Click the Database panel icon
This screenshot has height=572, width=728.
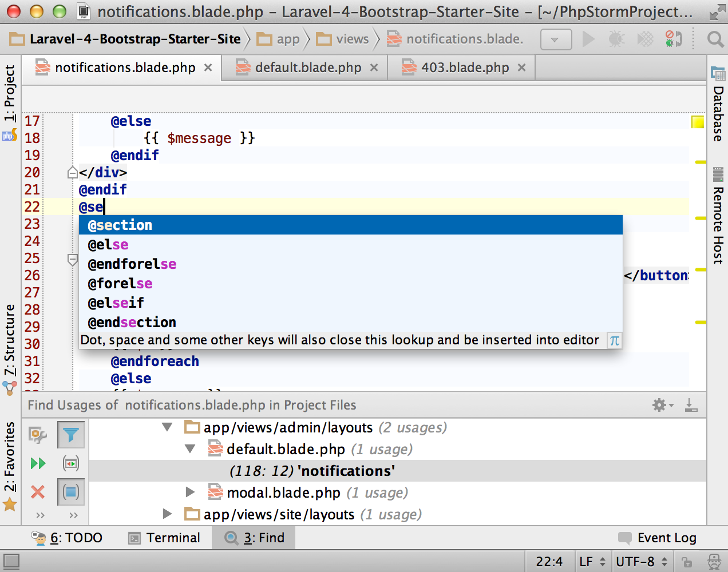click(x=718, y=73)
